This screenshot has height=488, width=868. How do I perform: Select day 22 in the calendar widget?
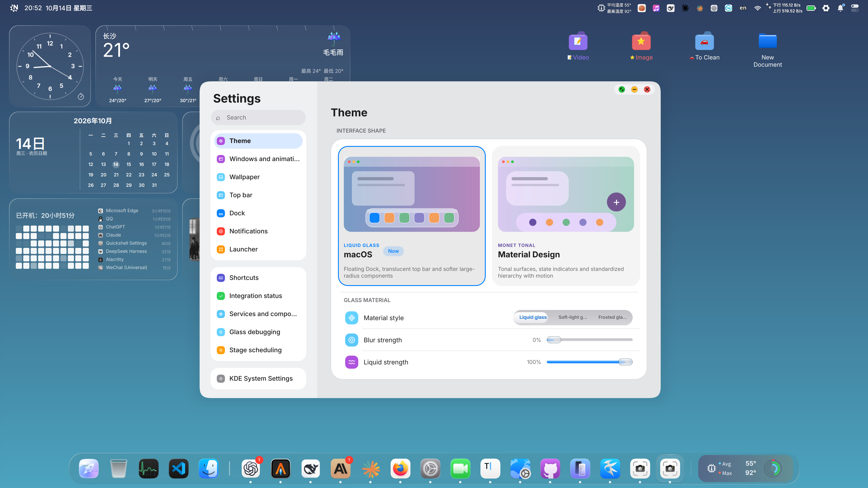[x=129, y=175]
